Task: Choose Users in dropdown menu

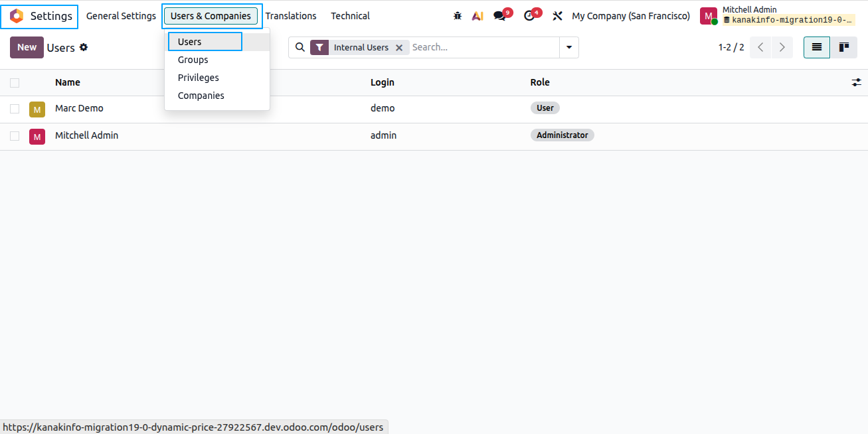Action: pos(217,42)
